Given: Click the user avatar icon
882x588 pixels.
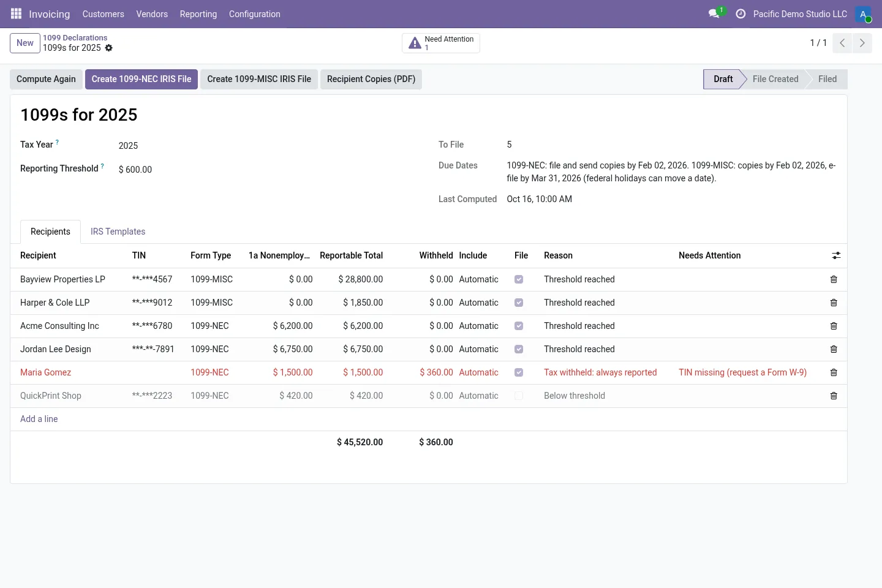Looking at the screenshot, I should [x=863, y=13].
